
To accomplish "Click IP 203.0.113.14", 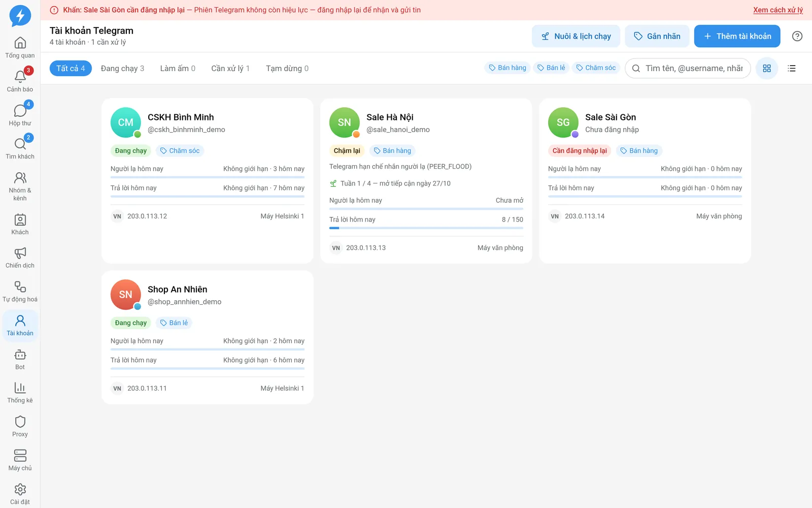I will (585, 216).
